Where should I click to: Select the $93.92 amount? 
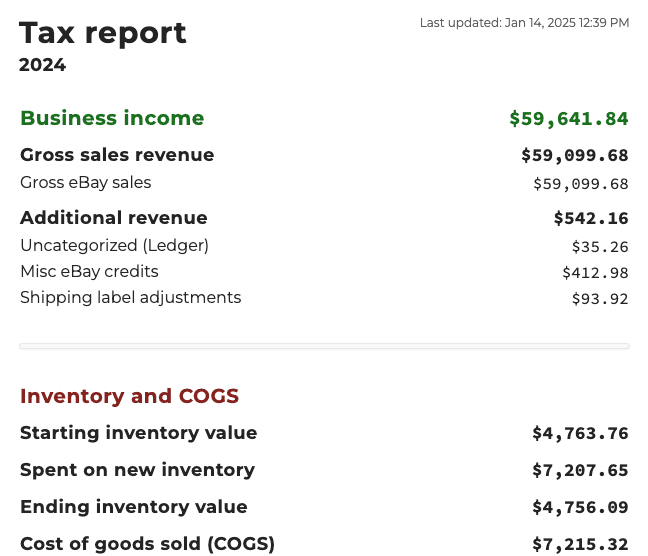click(x=600, y=299)
